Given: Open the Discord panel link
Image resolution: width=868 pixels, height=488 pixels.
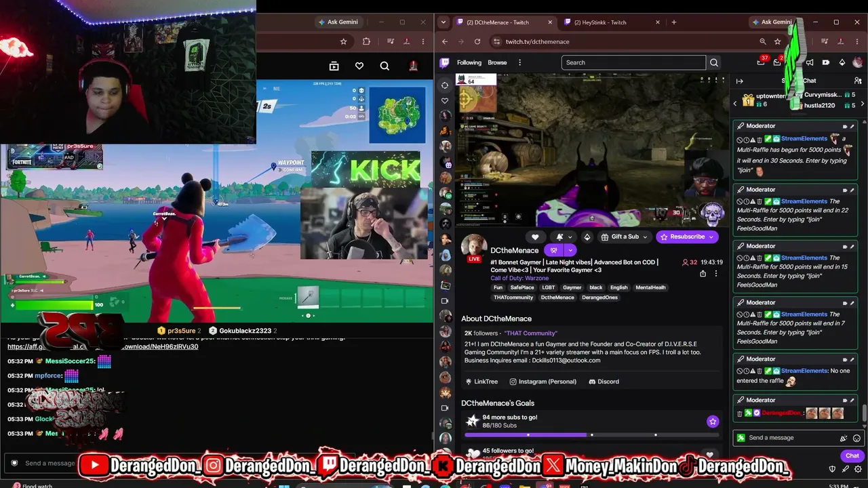Looking at the screenshot, I should [x=604, y=382].
